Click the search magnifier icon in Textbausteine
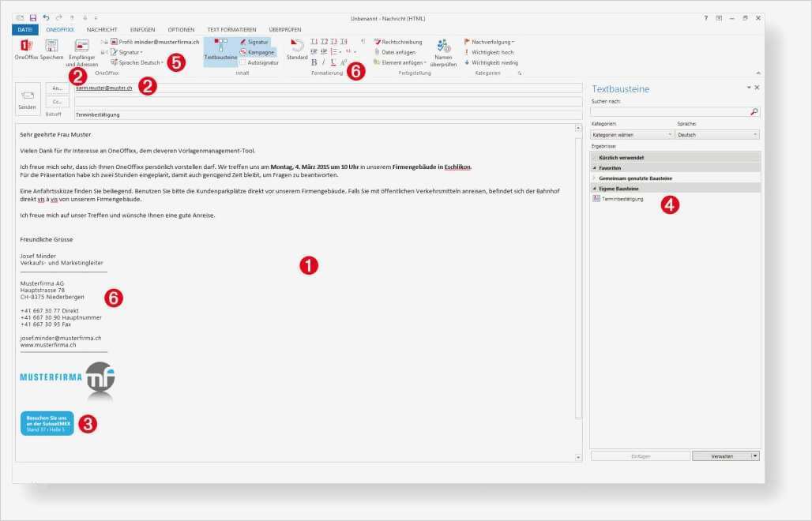Image resolution: width=812 pixels, height=521 pixels. [754, 112]
